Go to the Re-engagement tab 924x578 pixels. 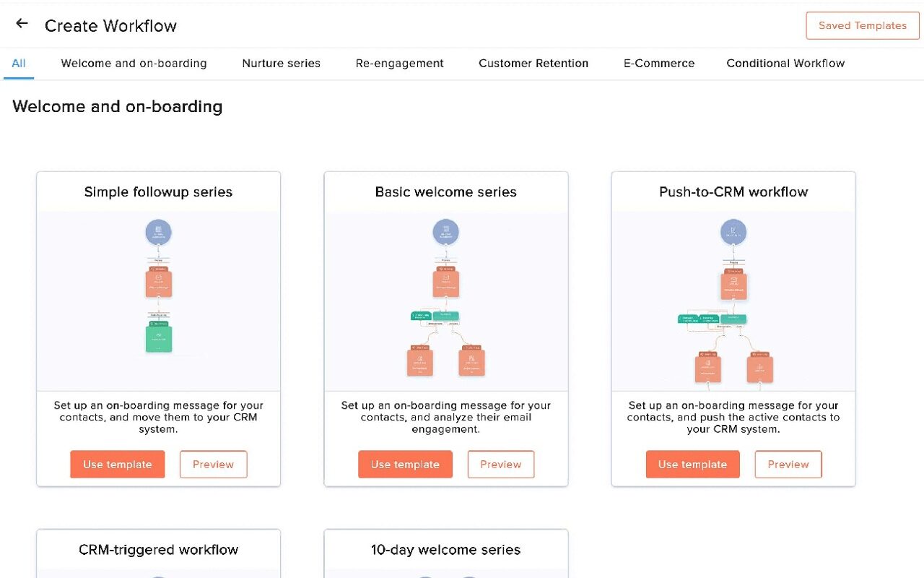click(399, 64)
